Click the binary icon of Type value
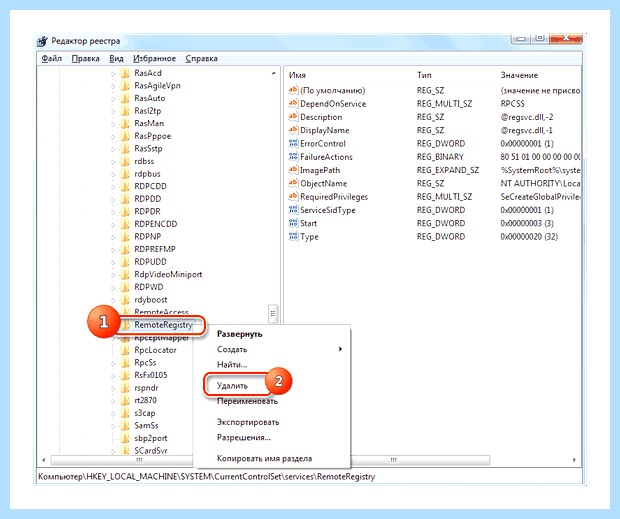620x519 pixels. tap(293, 236)
